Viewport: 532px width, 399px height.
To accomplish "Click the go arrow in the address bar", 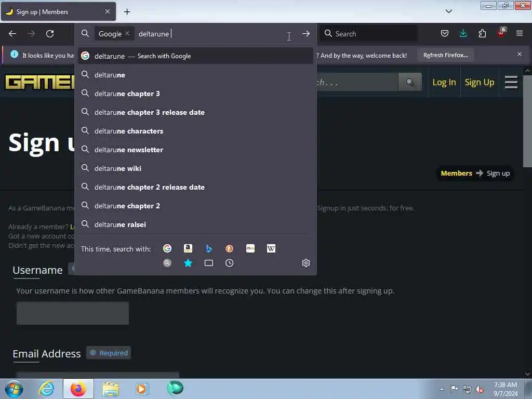I will point(305,34).
